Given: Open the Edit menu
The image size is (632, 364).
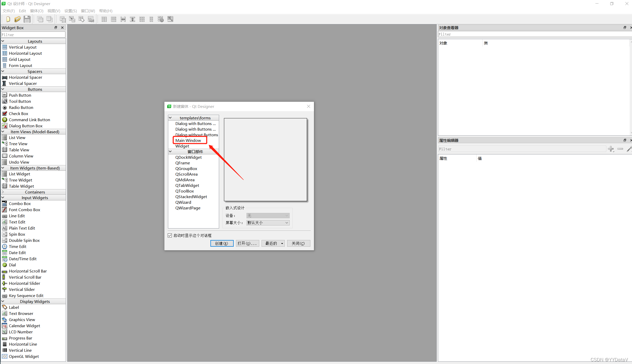Looking at the screenshot, I should click(x=22, y=11).
